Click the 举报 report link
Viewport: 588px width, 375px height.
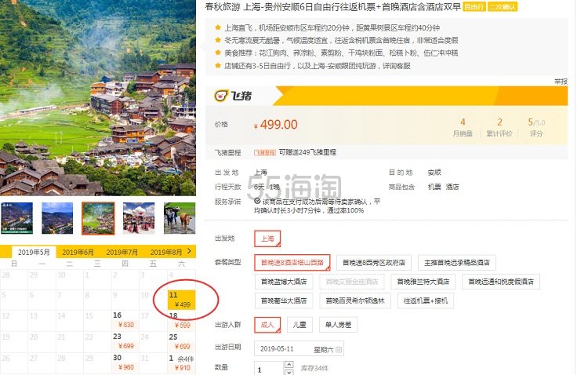click(561, 82)
